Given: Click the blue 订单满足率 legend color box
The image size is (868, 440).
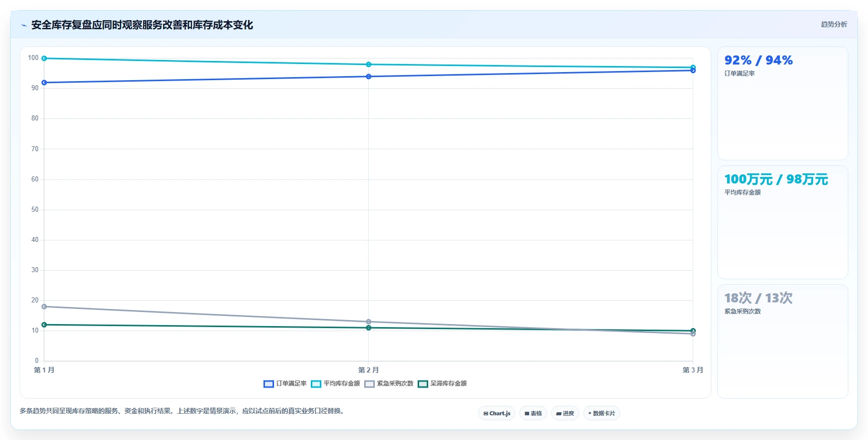Looking at the screenshot, I should pyautogui.click(x=269, y=384).
